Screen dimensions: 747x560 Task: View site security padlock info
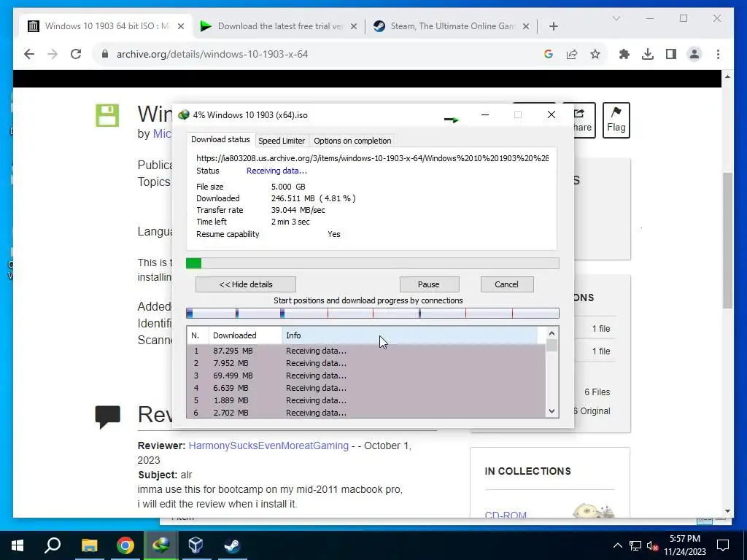pyautogui.click(x=105, y=54)
